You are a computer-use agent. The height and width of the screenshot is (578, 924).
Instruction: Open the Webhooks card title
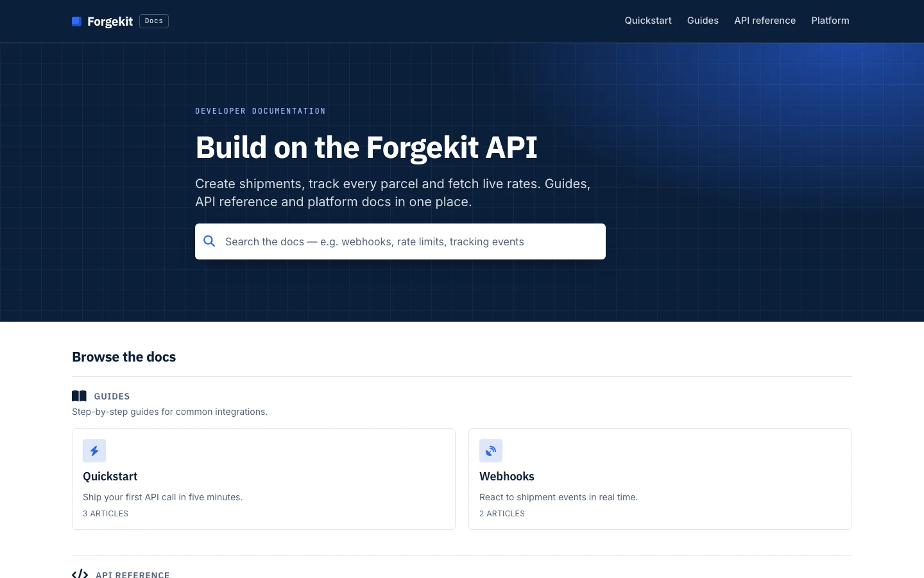507,477
